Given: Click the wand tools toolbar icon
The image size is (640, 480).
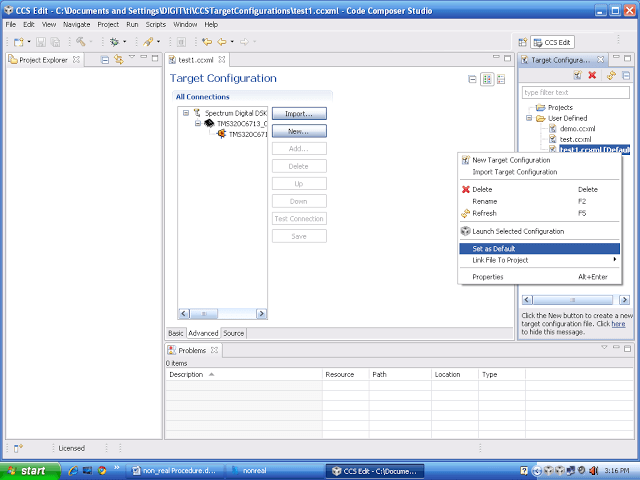Looking at the screenshot, I should 148,42.
